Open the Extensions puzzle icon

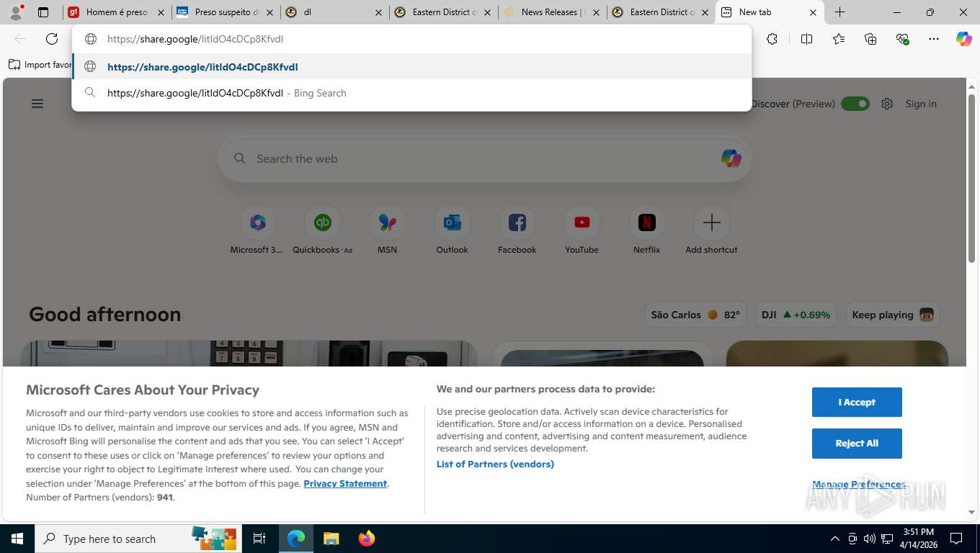point(772,39)
